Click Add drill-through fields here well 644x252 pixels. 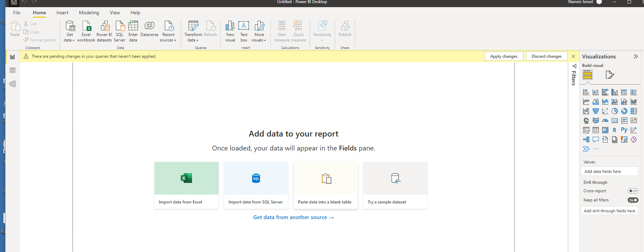pyautogui.click(x=610, y=211)
